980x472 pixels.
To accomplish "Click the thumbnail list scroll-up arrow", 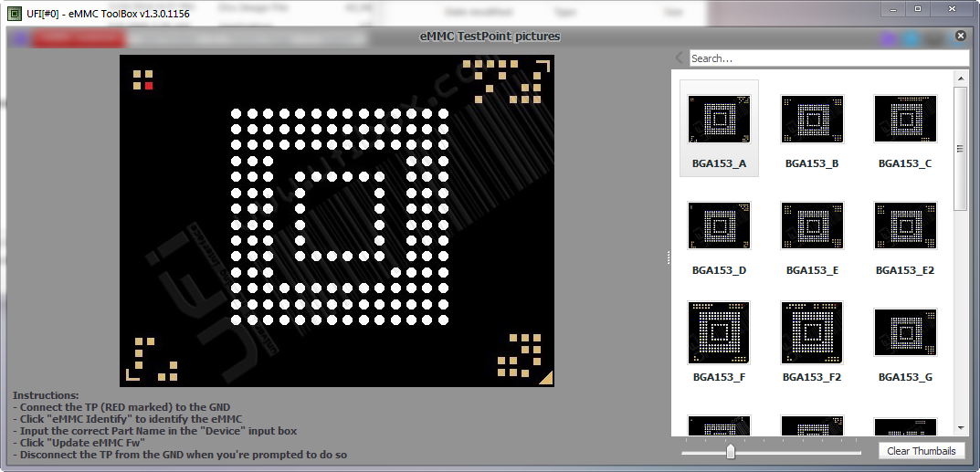I will coord(961,78).
